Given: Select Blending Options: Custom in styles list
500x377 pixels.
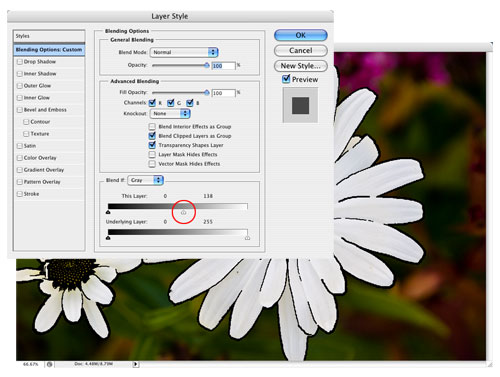Looking at the screenshot, I should pyautogui.click(x=49, y=50).
